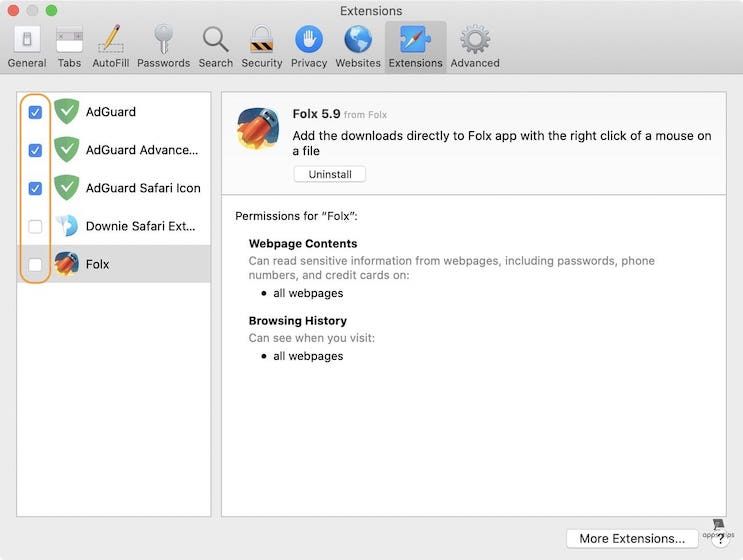This screenshot has height=560, width=743.
Task: Click the More Extensions button
Action: tap(632, 538)
